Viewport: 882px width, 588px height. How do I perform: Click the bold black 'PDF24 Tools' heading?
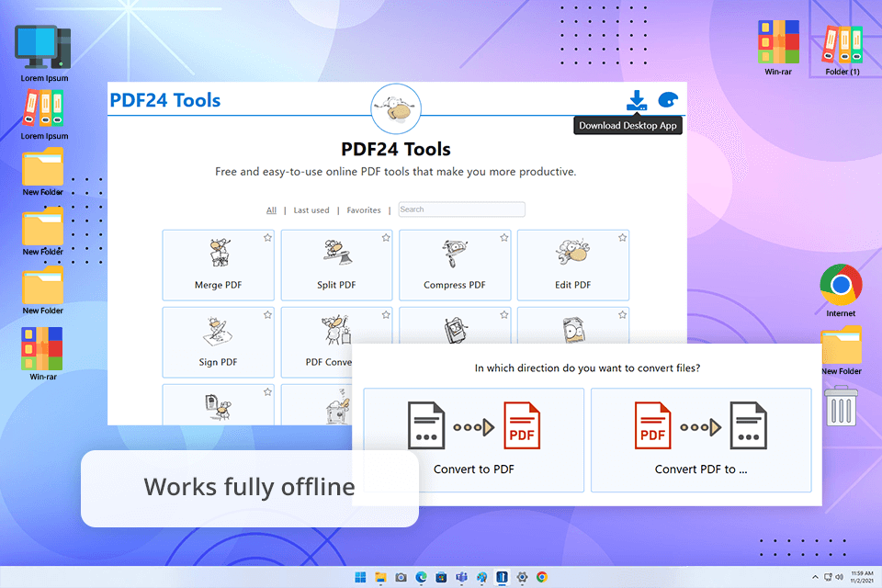point(396,149)
